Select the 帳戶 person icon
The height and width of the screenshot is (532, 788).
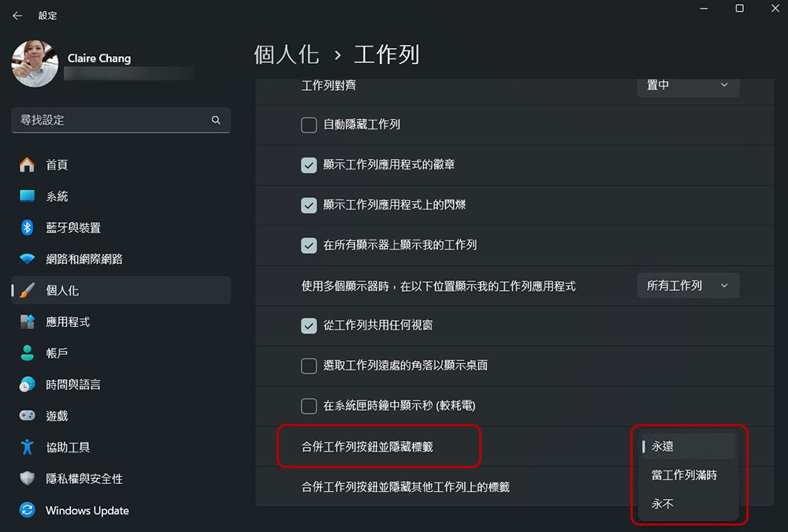coord(27,353)
